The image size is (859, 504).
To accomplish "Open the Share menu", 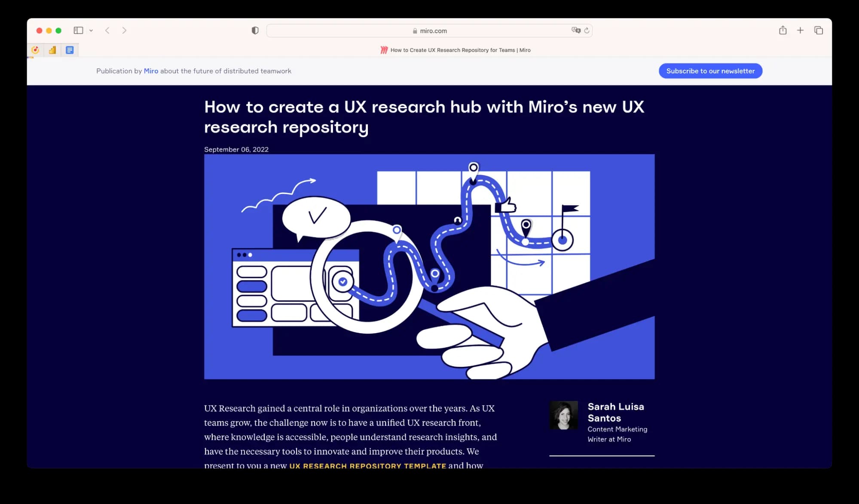I will [783, 30].
